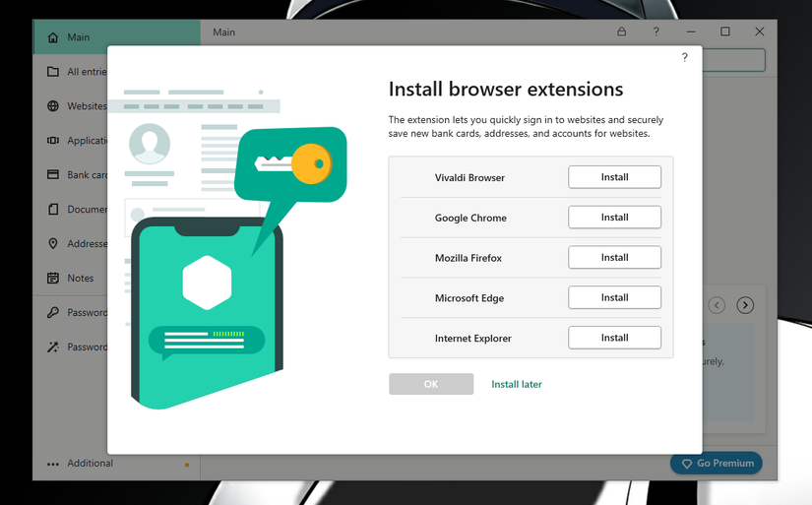
Task: Open title bar help question mark
Action: point(656,32)
